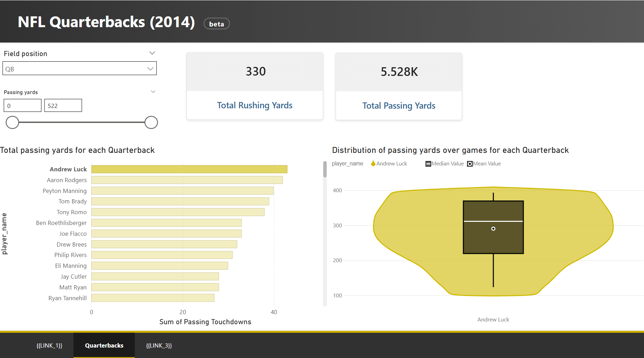Select the Total Rushing Yards card

(255, 86)
